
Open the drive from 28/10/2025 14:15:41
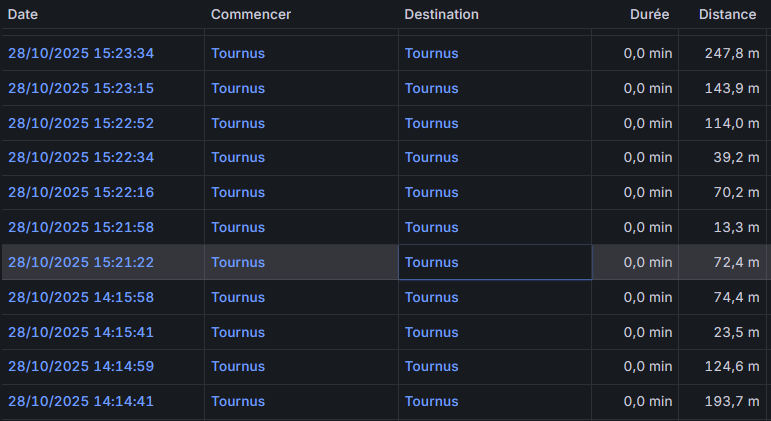[x=81, y=332]
